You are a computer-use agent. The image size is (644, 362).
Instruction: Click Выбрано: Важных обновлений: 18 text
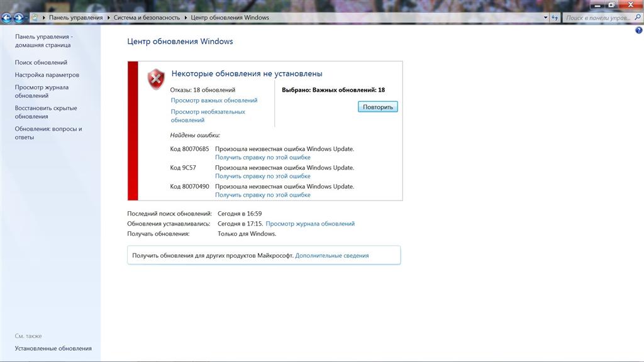click(333, 90)
